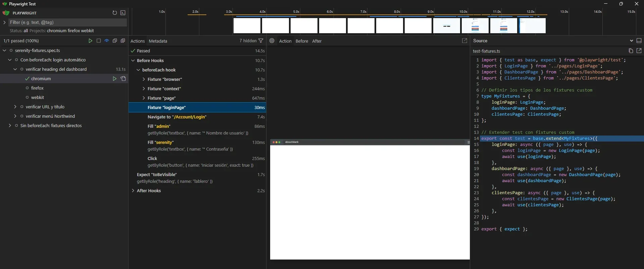Click Status: all filter

tap(19, 31)
